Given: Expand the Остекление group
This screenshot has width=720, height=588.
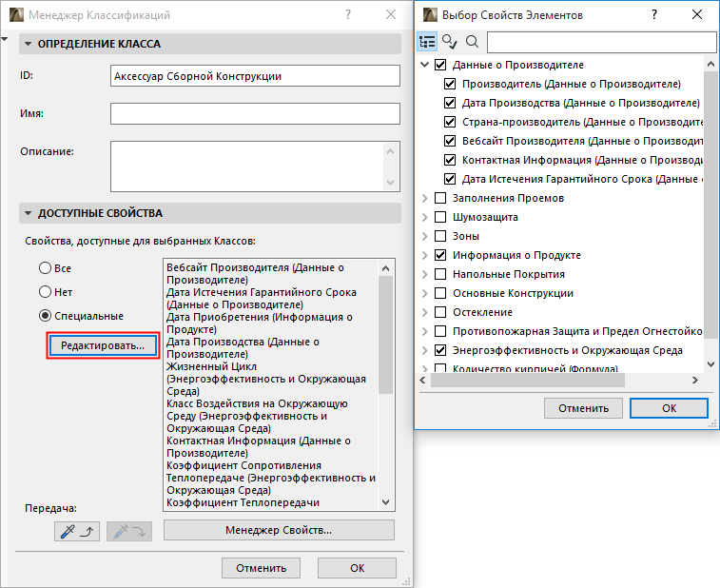Looking at the screenshot, I should [x=425, y=312].
